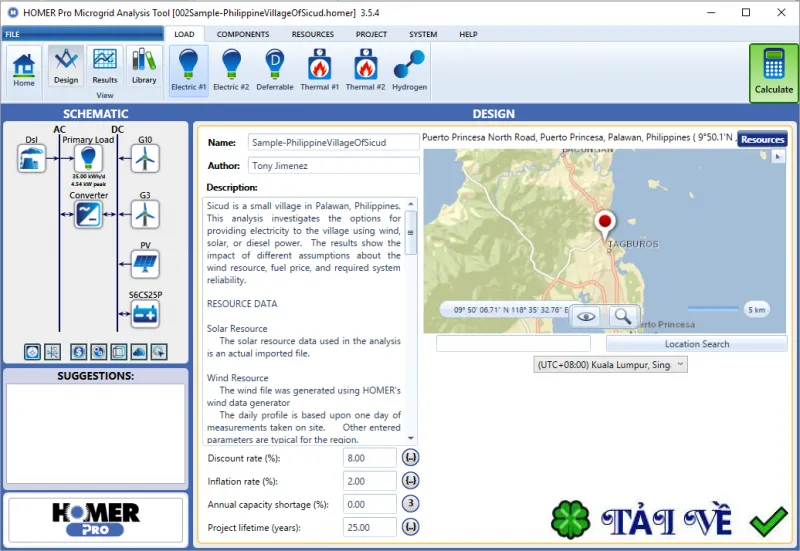800x551 pixels.
Task: Click the location search text field
Action: pos(513,343)
